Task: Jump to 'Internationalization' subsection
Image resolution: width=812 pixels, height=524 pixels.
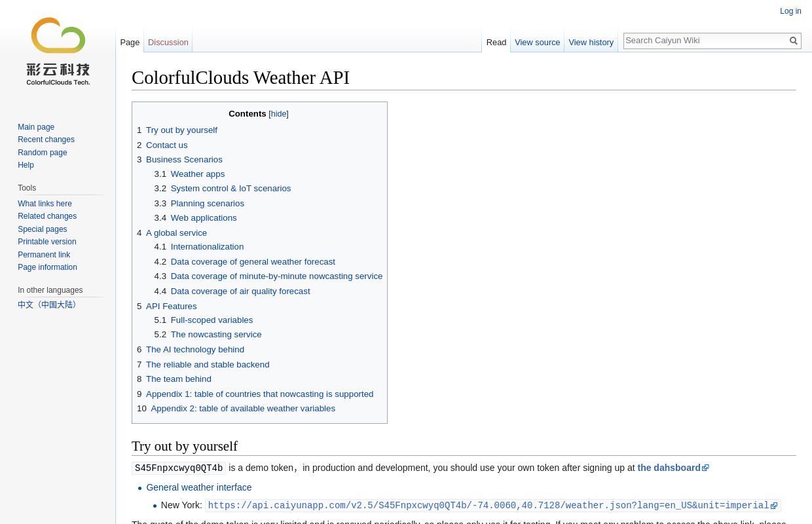Action: click(207, 247)
